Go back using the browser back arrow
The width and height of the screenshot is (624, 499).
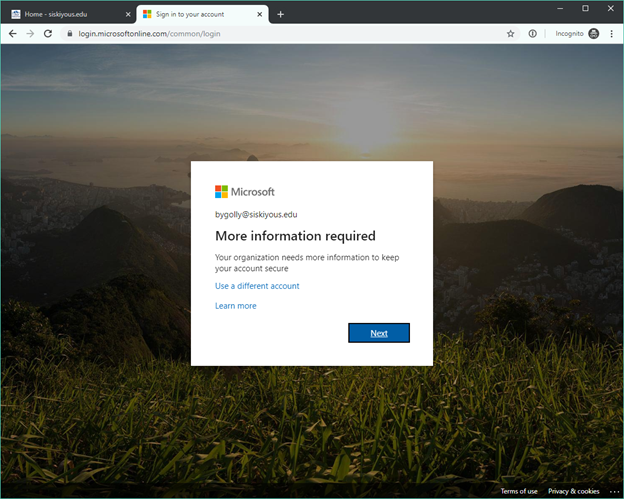click(13, 34)
